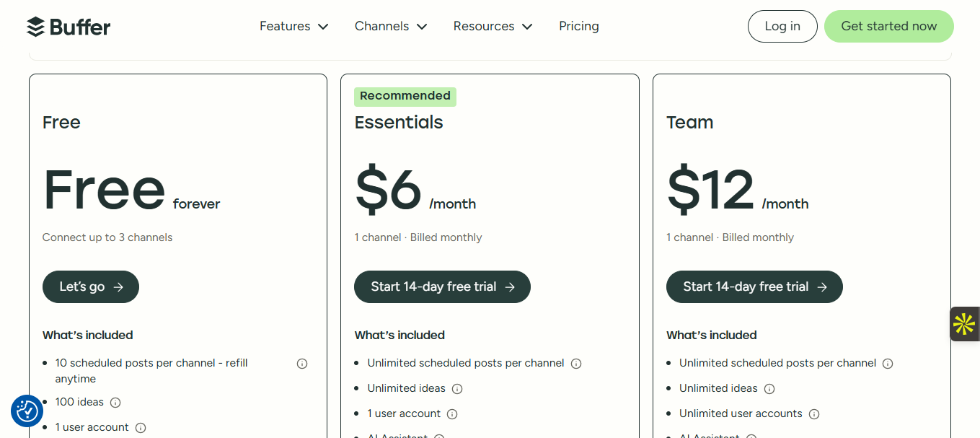Click info icon next to 10 scheduled posts
The width and height of the screenshot is (980, 438).
point(302,364)
